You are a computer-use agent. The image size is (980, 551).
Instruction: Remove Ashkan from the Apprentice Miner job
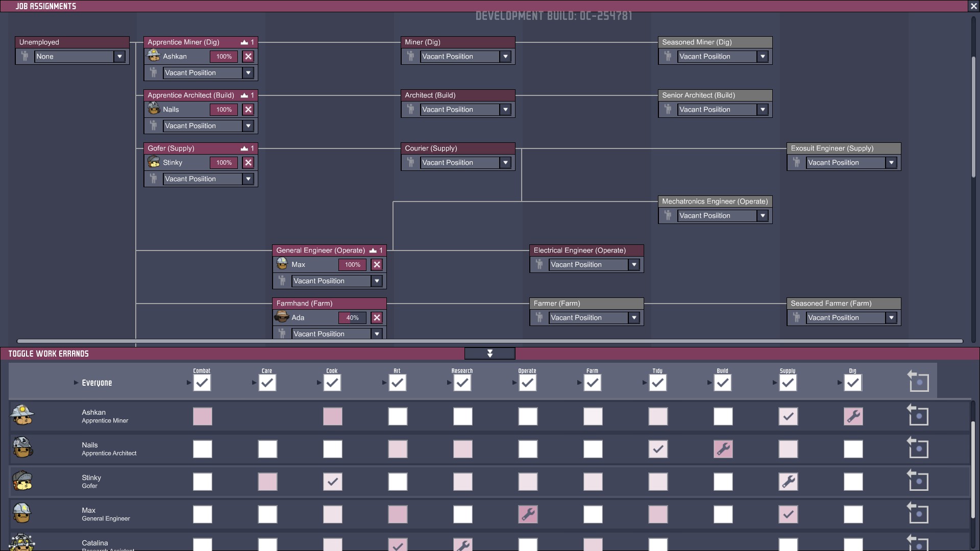[248, 57]
